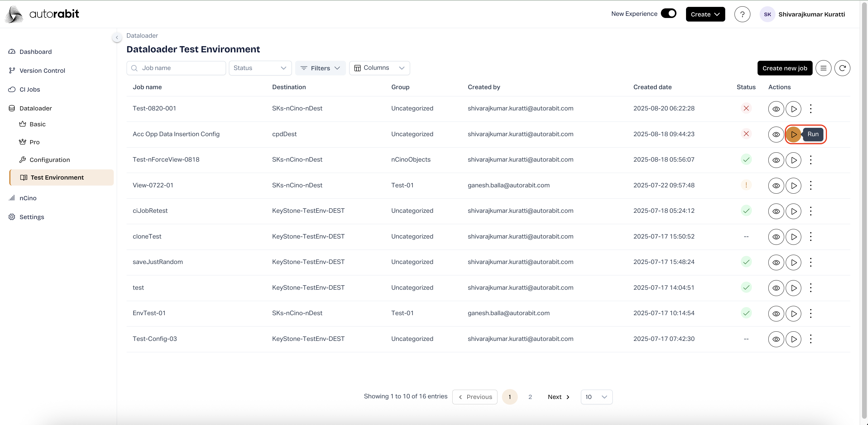
Task: Open the Status dropdown filter
Action: tap(260, 68)
